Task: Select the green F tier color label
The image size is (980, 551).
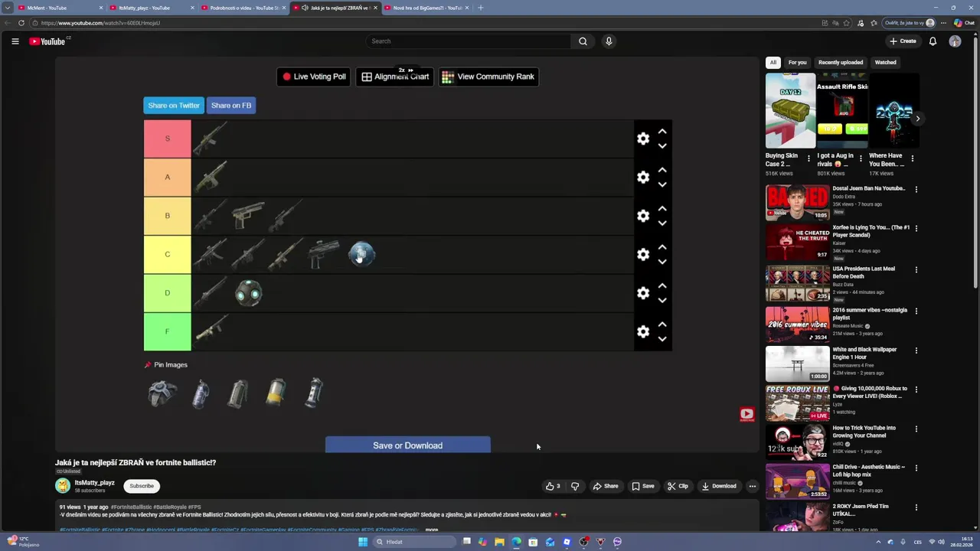Action: 167,331
